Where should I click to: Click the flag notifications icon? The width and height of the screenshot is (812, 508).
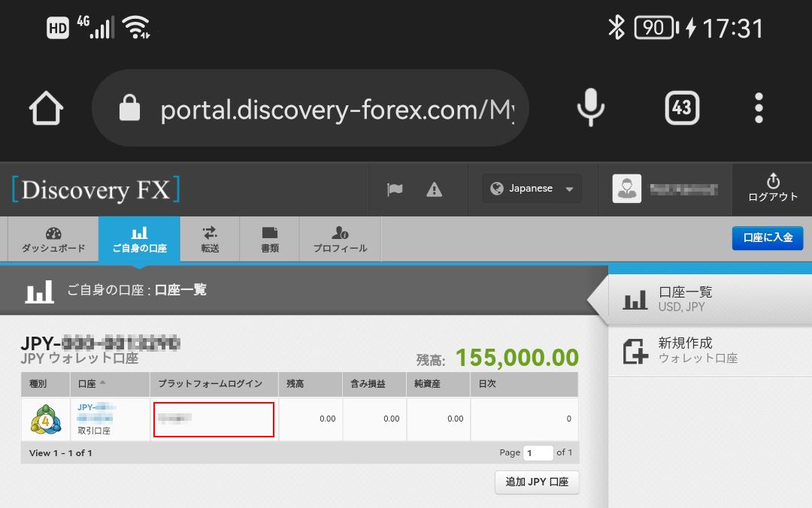395,189
